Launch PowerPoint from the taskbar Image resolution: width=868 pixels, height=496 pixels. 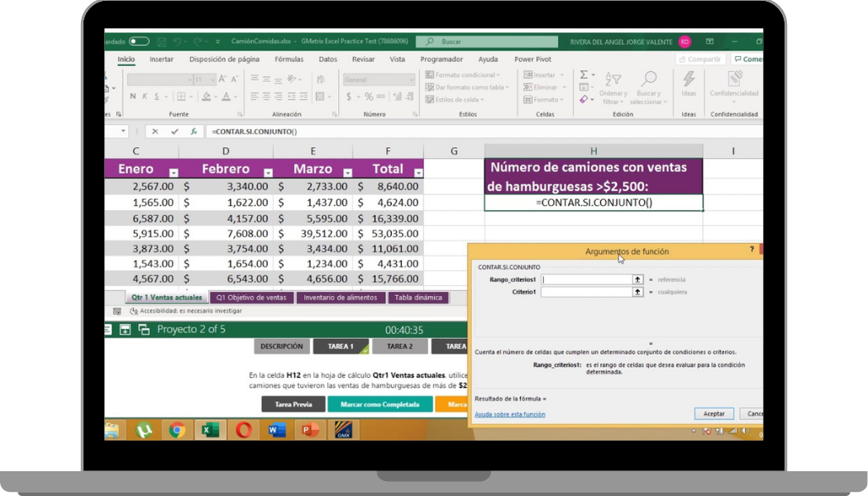point(310,430)
